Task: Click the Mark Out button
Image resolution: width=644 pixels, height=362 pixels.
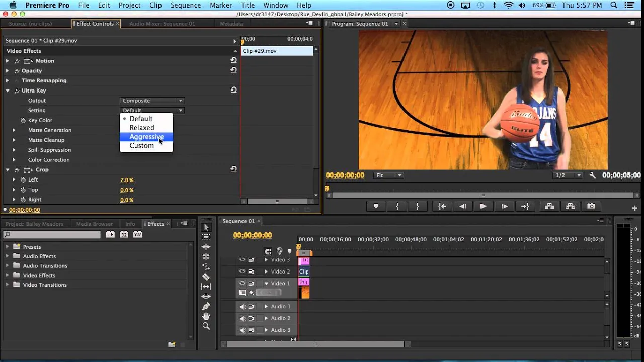Action: tap(418, 206)
